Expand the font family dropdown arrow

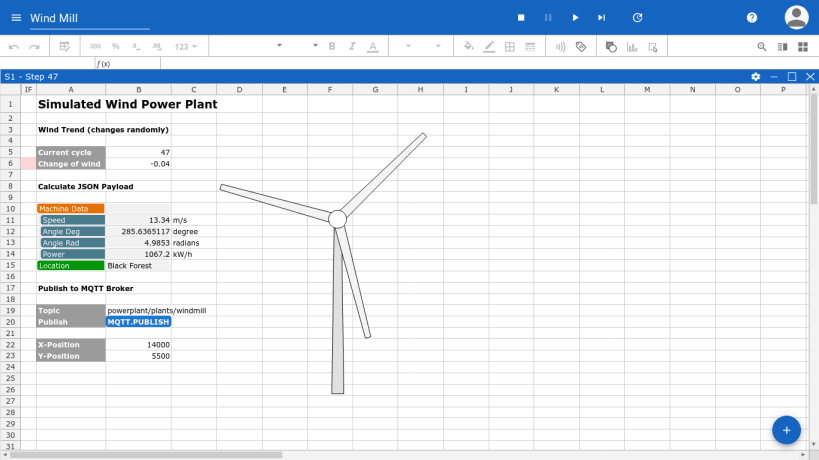tap(279, 46)
